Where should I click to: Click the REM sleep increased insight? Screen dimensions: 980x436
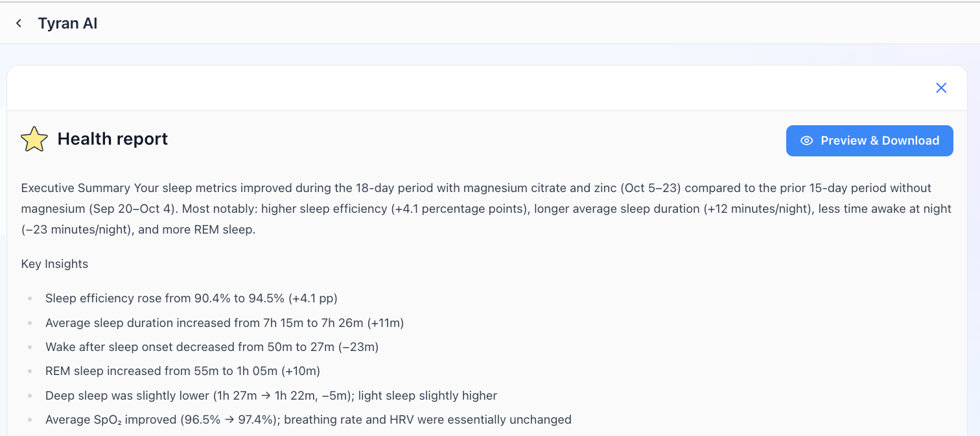point(182,371)
